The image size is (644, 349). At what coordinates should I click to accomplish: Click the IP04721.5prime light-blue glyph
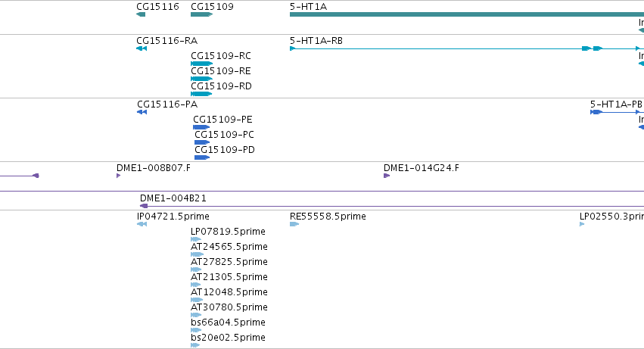pyautogui.click(x=142, y=224)
